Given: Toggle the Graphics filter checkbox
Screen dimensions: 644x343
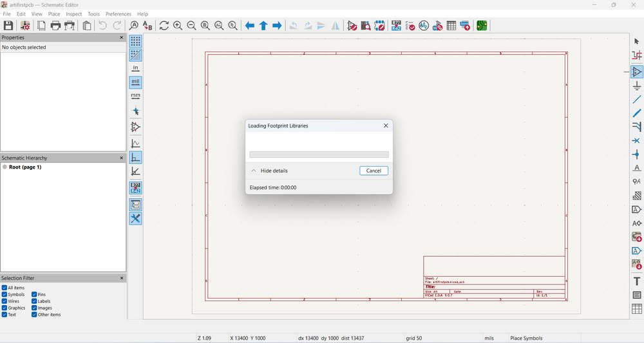Looking at the screenshot, I should [5, 308].
